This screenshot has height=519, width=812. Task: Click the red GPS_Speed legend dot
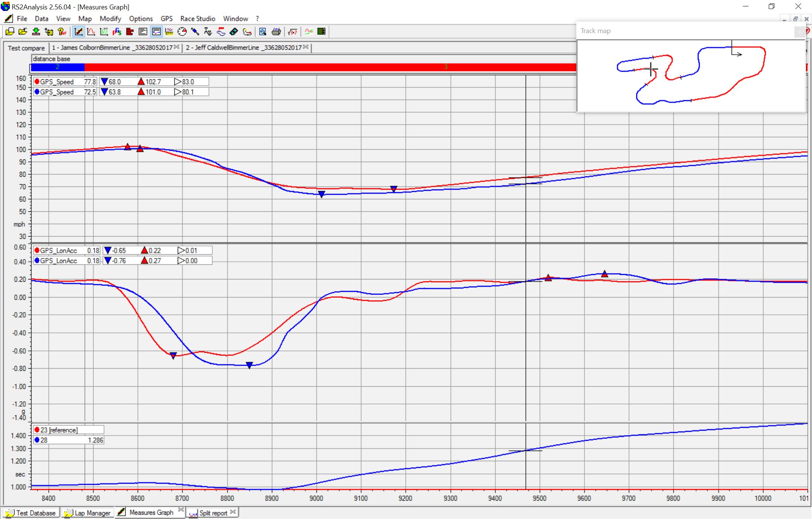37,82
